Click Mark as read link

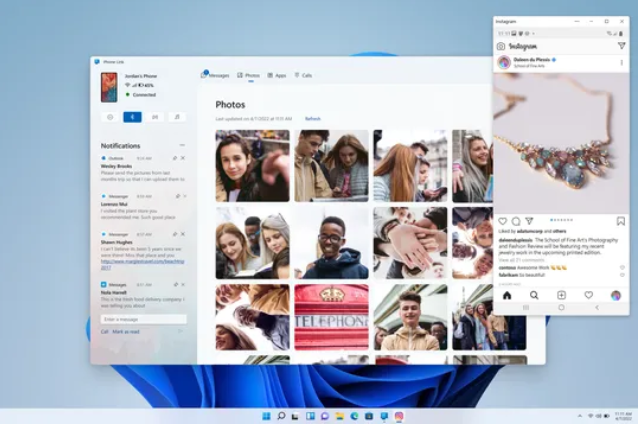coord(126,332)
